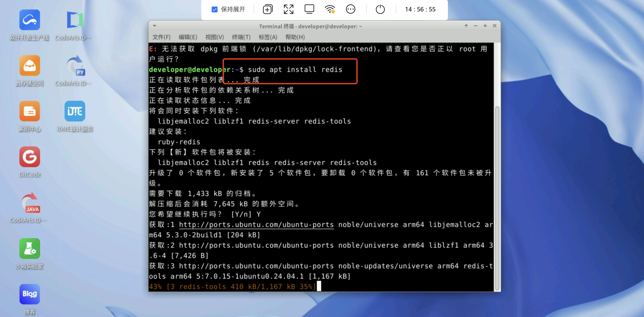Click the add window plus icon

tap(268, 9)
